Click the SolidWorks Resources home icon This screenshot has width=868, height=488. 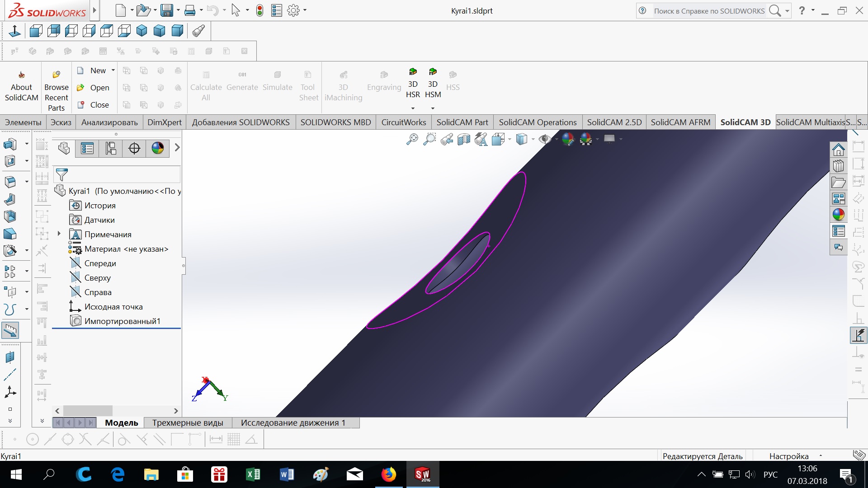pos(839,150)
